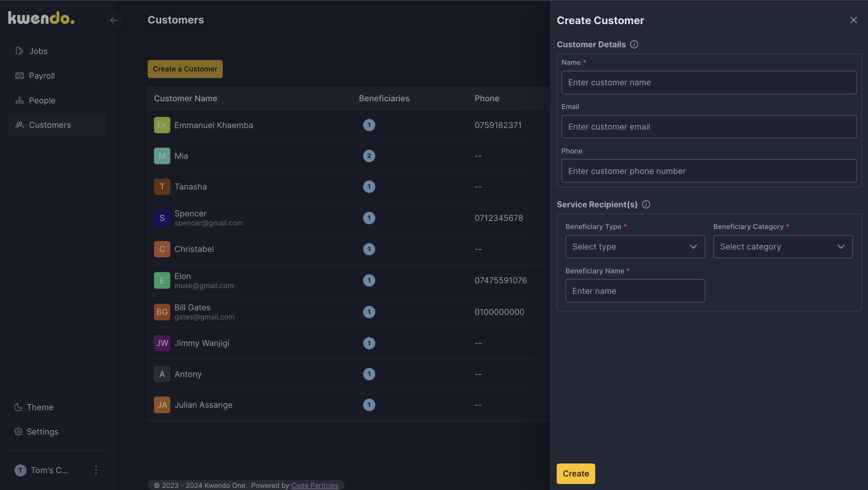Close the Create Customer panel
The image size is (868, 490).
[853, 20]
